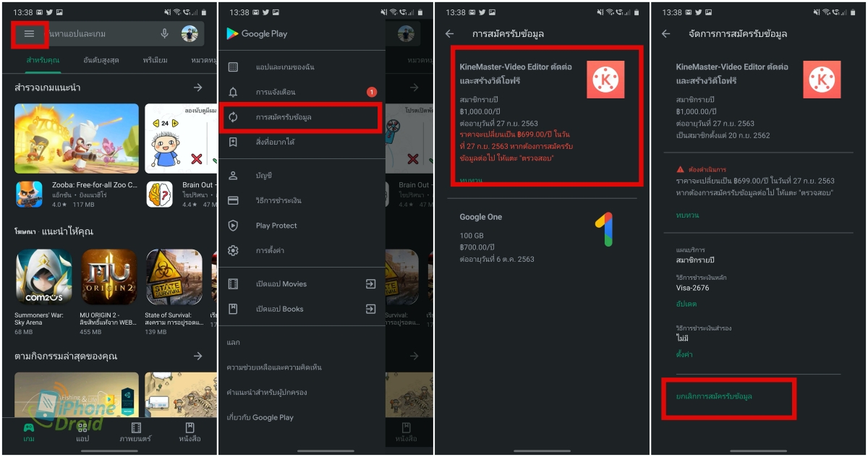Open the hamburger menu in Play Store search bar
868x457 pixels.
(x=30, y=34)
